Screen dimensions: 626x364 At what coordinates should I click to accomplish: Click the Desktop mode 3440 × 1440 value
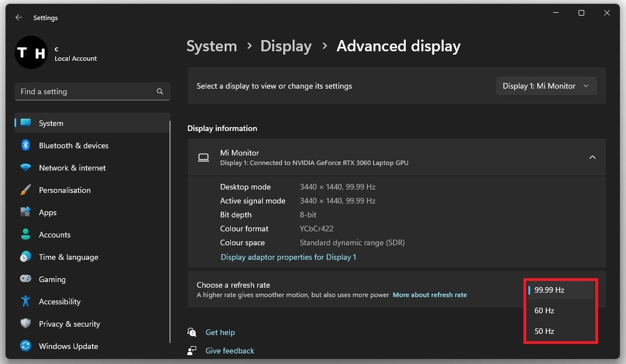(337, 187)
